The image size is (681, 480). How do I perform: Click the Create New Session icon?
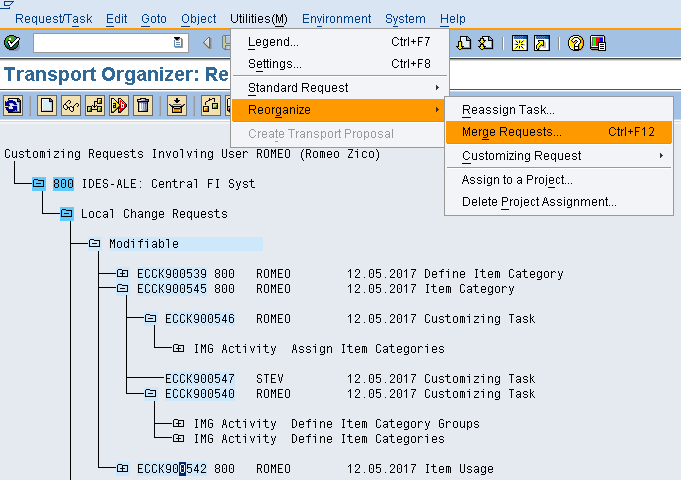pyautogui.click(x=519, y=43)
